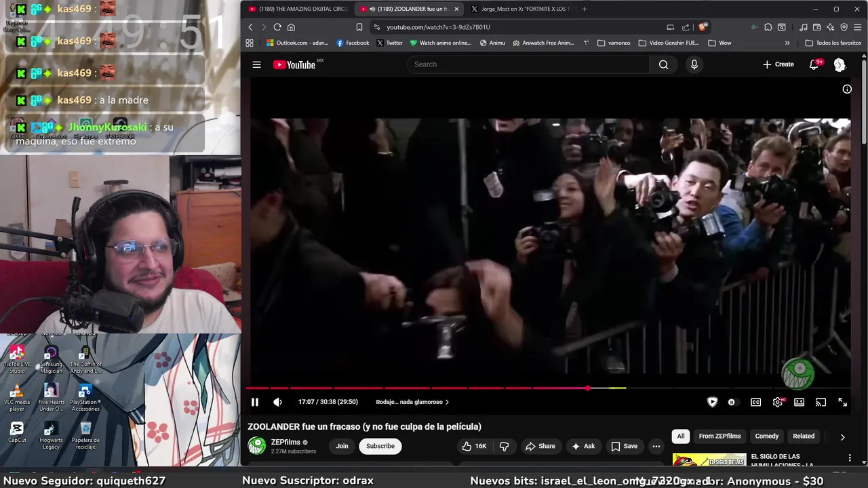Select the 'From ZEPfilms' chip
The width and height of the screenshot is (868, 488).
[x=719, y=436]
